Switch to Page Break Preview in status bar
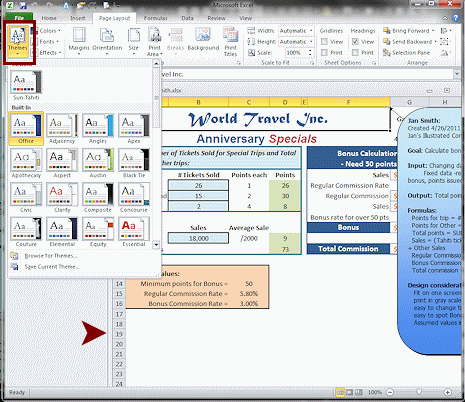This screenshot has height=402, width=465. [x=359, y=392]
